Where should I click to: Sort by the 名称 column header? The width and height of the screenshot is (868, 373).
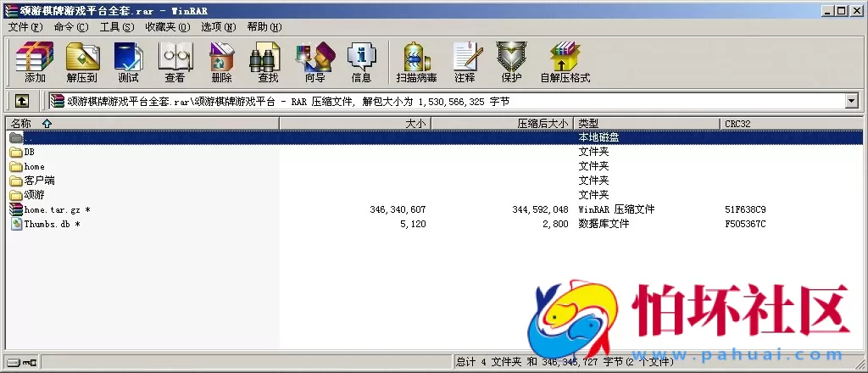click(x=142, y=124)
